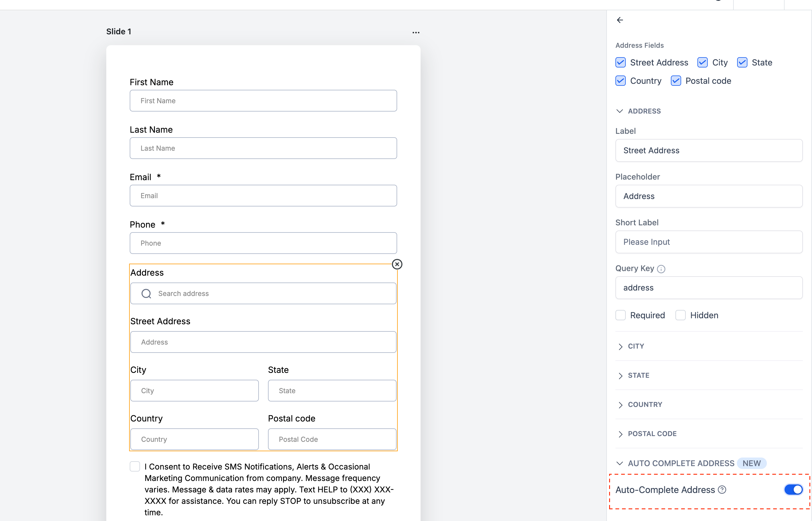Tick the SMS consent checkbox
The image size is (812, 521).
(x=135, y=467)
